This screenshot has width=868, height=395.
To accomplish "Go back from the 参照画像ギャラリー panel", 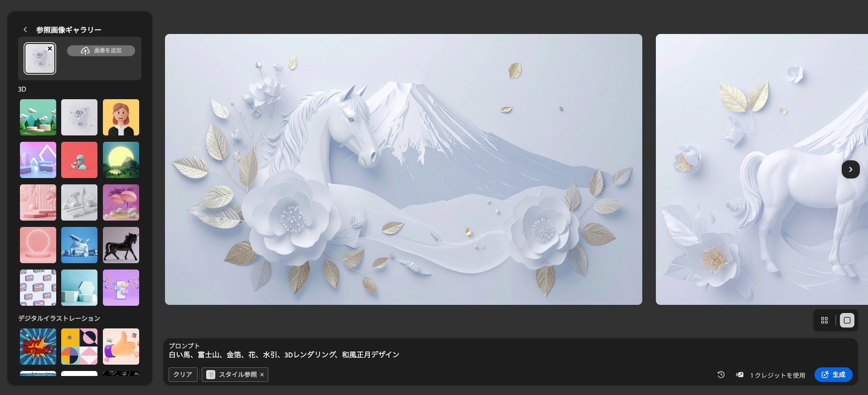I will 25,29.
